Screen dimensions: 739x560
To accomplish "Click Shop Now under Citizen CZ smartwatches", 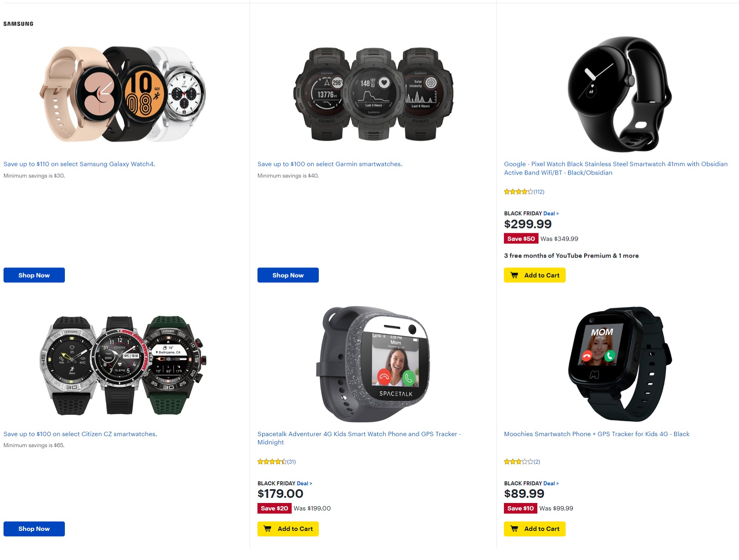I will (34, 529).
